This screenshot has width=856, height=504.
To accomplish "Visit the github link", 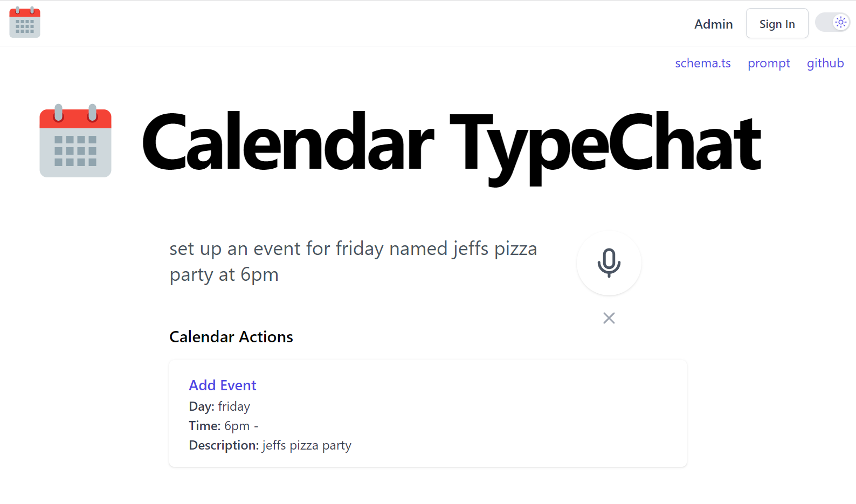I will coord(825,63).
